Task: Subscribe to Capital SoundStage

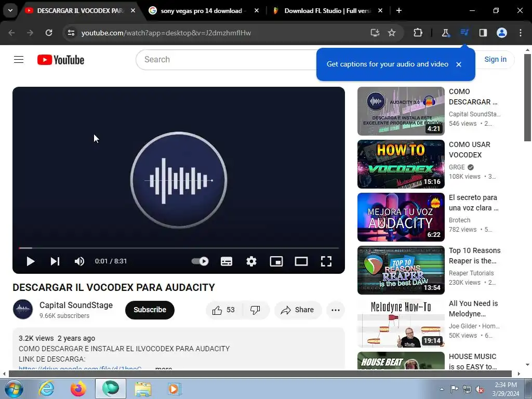Action: point(150,310)
